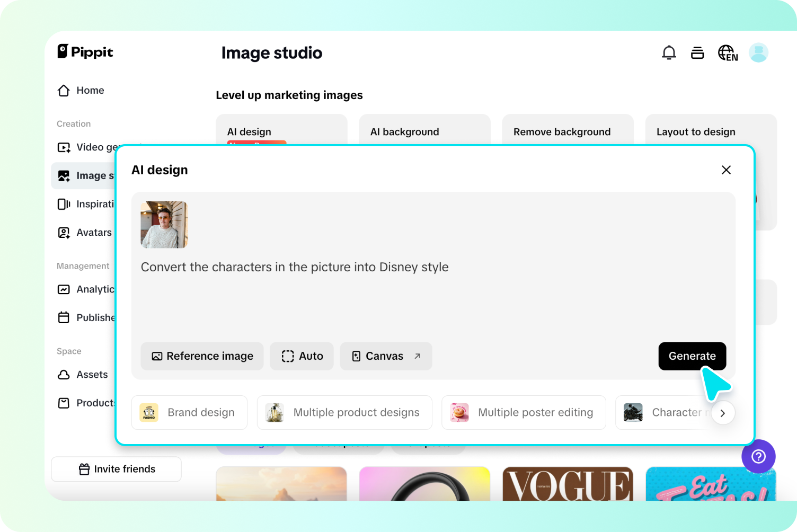The image size is (797, 532).
Task: Navigate to Inspiration in the sidebar menu
Action: pyautogui.click(x=63, y=204)
